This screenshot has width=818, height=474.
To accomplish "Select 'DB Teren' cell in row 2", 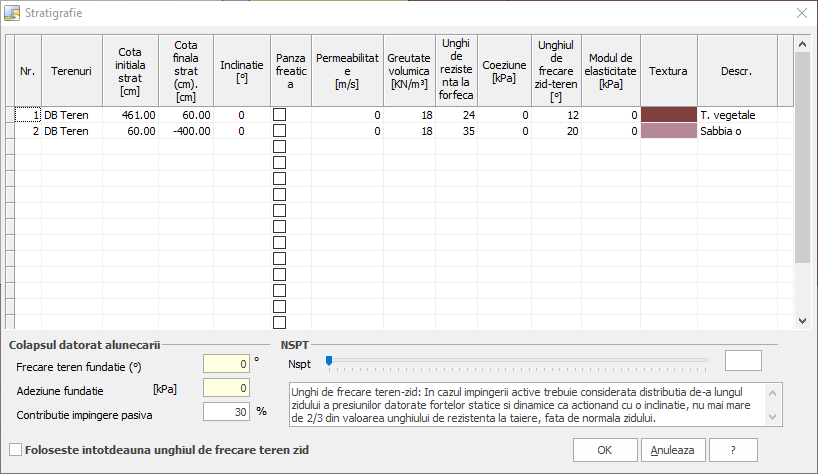I will [x=72, y=131].
